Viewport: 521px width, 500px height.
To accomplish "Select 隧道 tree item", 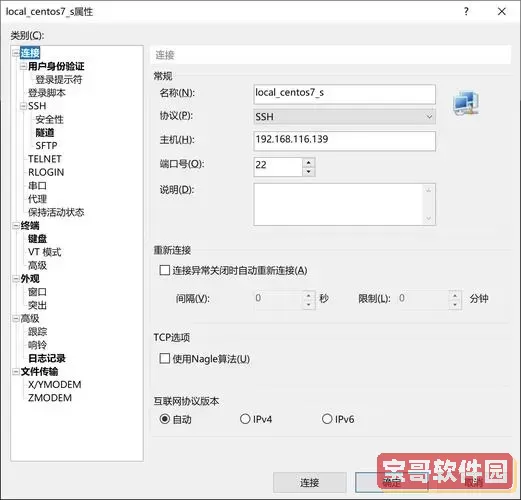I will pyautogui.click(x=45, y=133).
